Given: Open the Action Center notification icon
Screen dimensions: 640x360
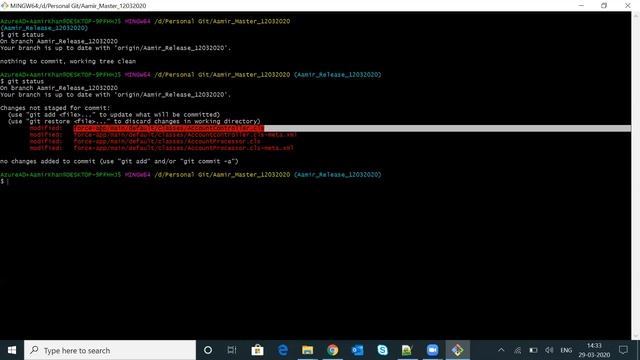Looking at the screenshot, I should [x=623, y=350].
